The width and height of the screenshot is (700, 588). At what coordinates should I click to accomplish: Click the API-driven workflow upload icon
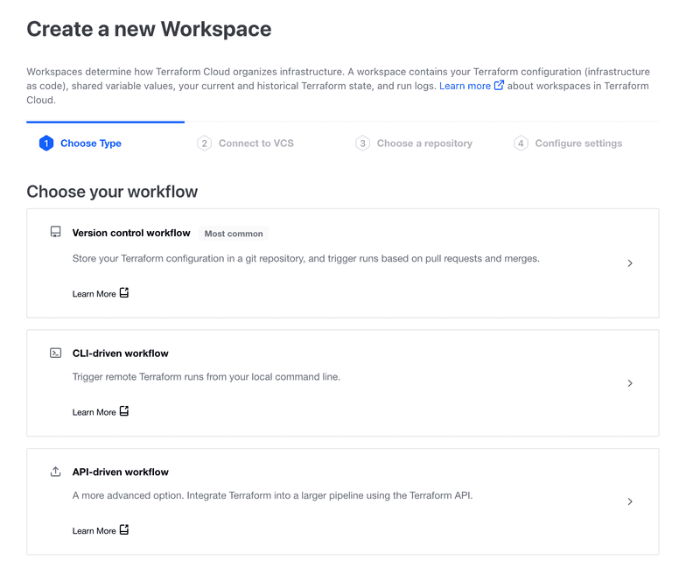[55, 472]
